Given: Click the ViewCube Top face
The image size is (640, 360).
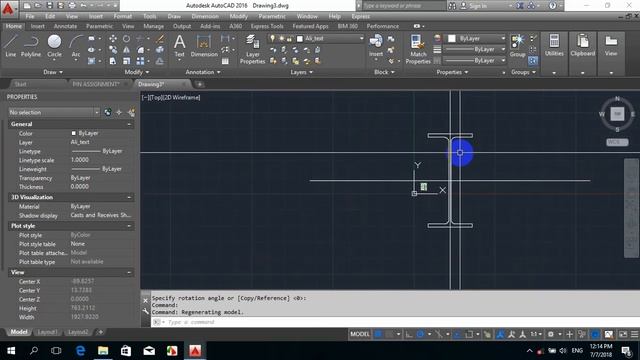Looking at the screenshot, I should [617, 114].
